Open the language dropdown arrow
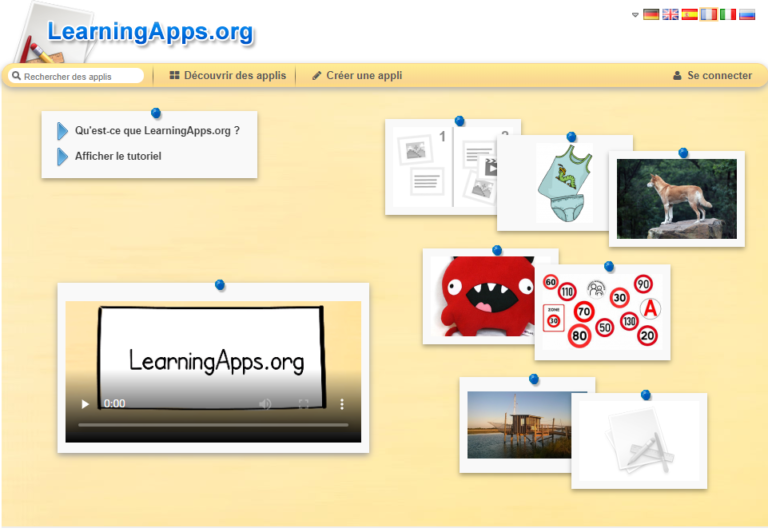Image resolution: width=768 pixels, height=532 pixels. (635, 15)
